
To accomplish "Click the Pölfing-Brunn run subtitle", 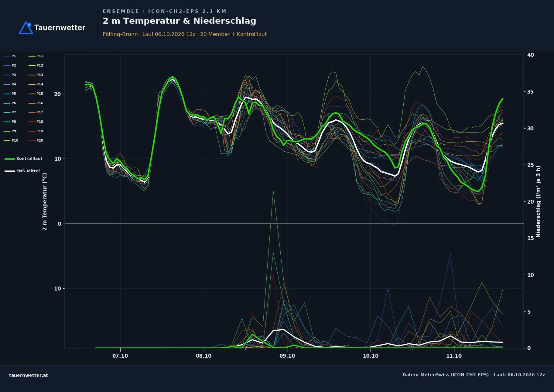I will click(185, 34).
